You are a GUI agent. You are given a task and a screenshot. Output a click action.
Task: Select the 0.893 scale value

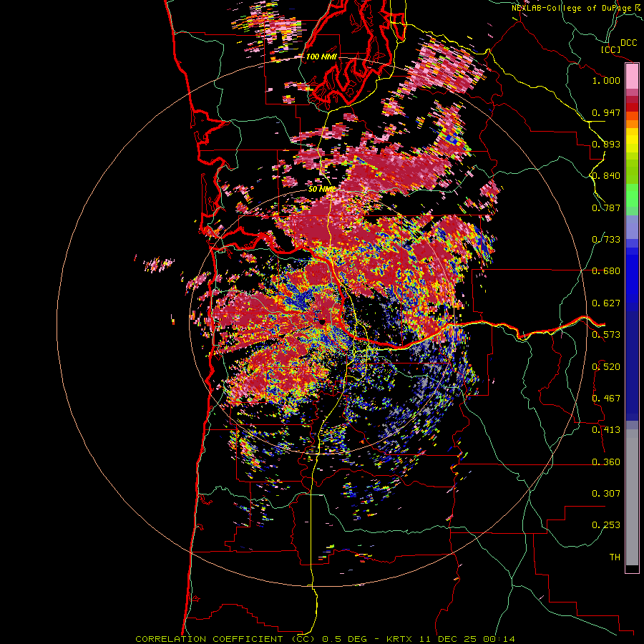[606, 144]
